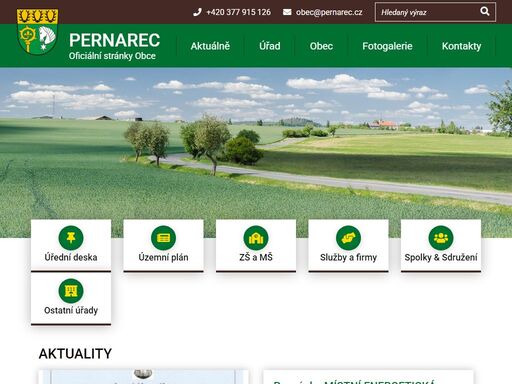Click the Pernarec coat of arms logo

click(38, 31)
